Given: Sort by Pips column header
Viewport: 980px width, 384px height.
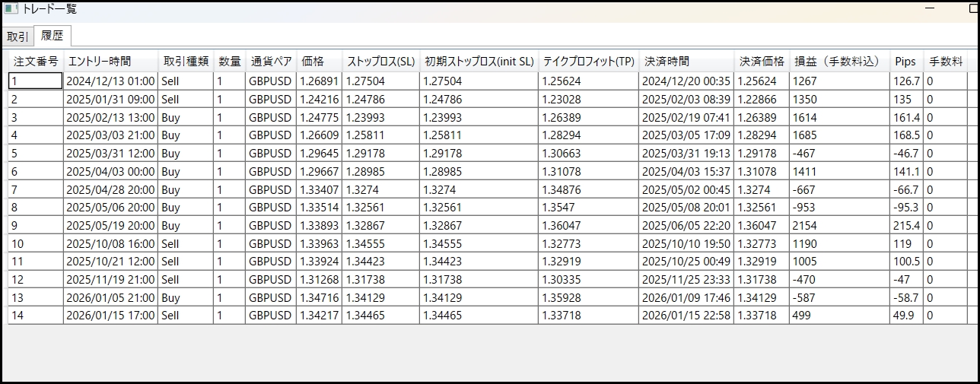Looking at the screenshot, I should pos(905,62).
